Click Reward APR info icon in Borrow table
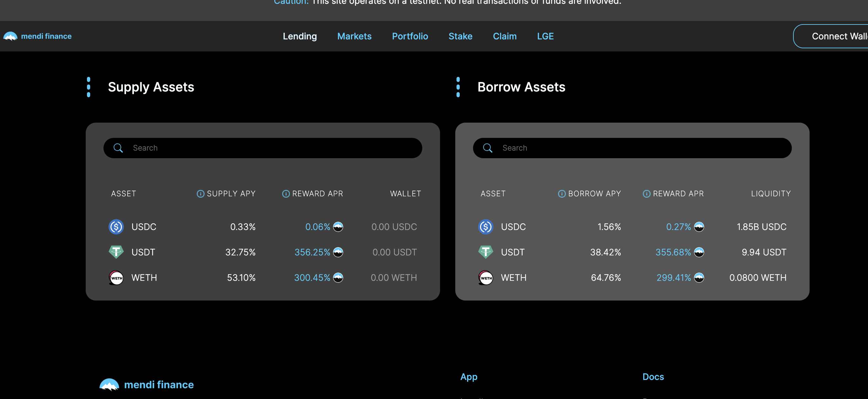 646,193
